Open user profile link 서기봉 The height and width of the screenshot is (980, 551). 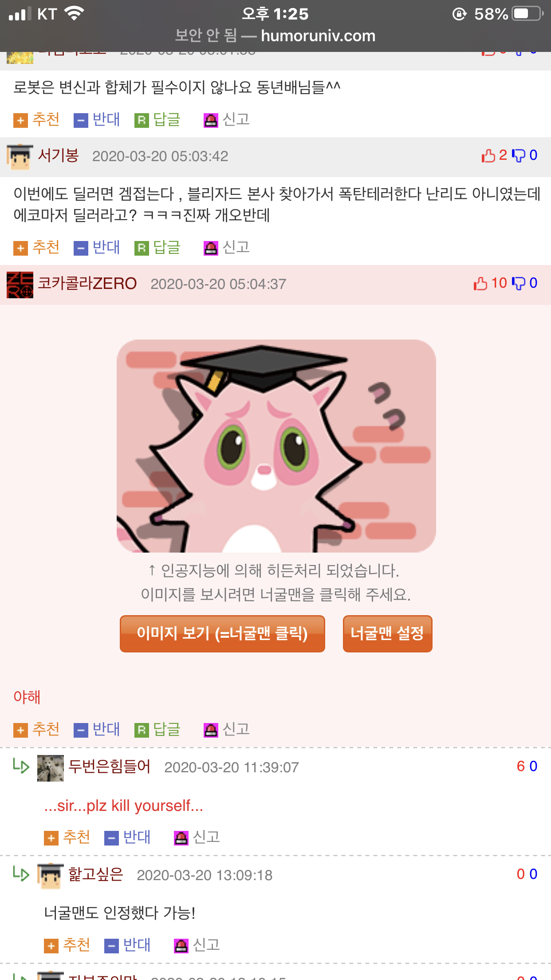59,155
